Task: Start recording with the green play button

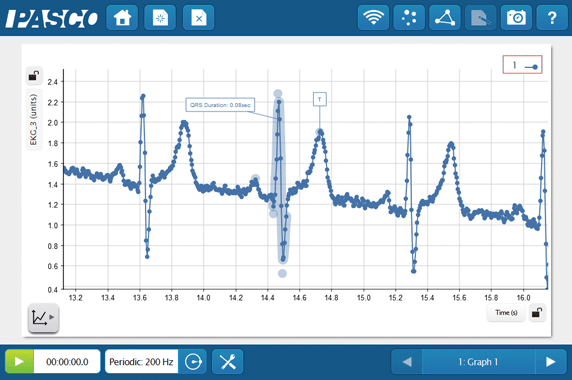Action: [x=19, y=361]
